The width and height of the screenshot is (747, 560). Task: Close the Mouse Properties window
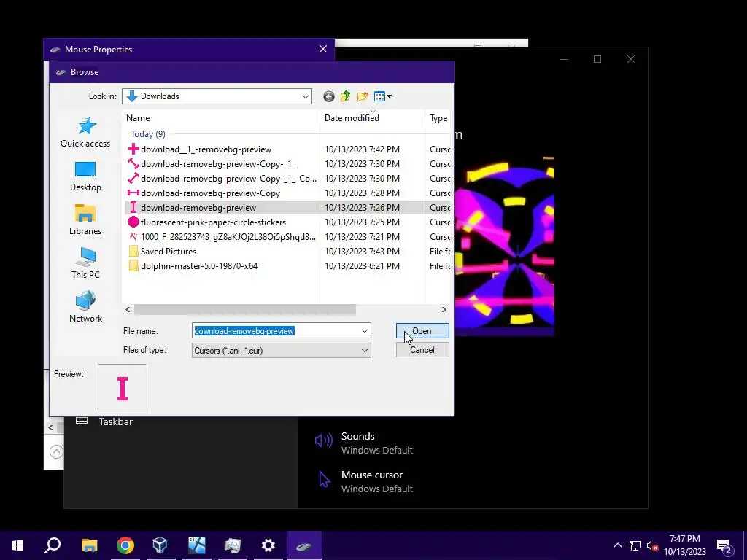click(x=323, y=49)
